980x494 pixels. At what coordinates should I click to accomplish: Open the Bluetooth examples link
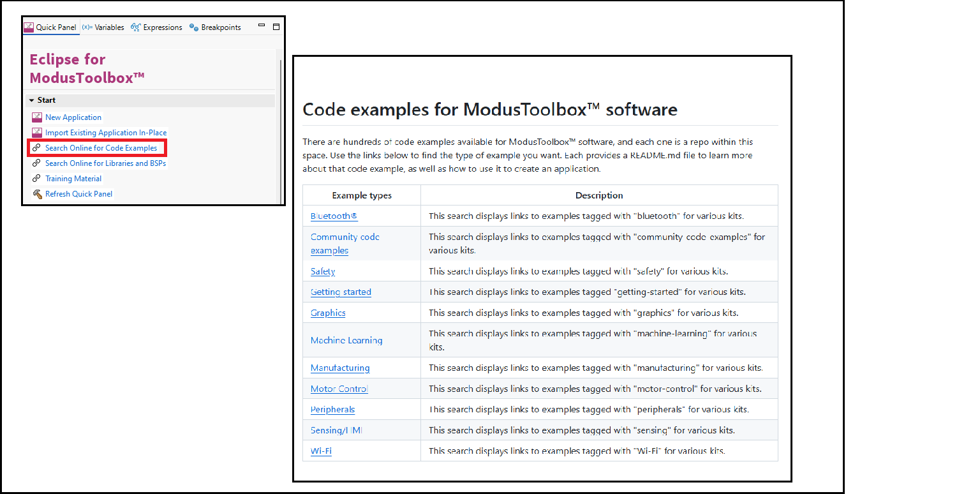334,216
